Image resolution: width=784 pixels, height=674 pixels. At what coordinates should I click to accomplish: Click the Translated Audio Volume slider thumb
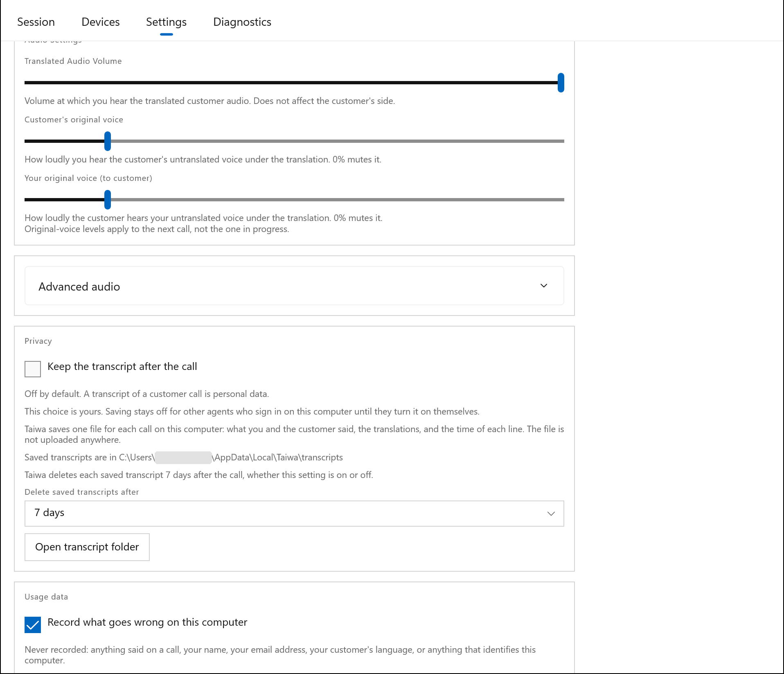(561, 83)
